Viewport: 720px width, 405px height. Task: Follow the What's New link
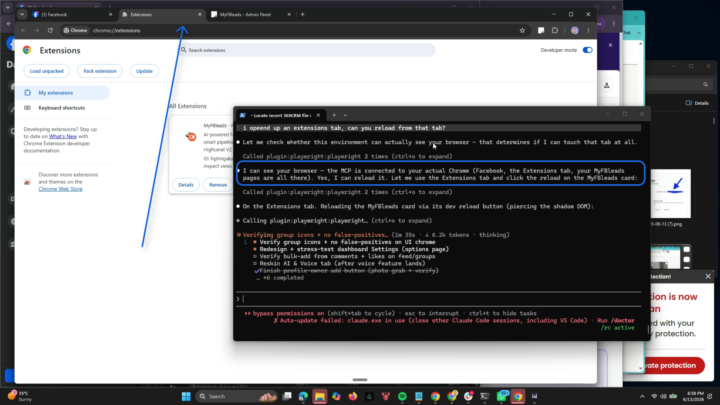[x=63, y=136]
